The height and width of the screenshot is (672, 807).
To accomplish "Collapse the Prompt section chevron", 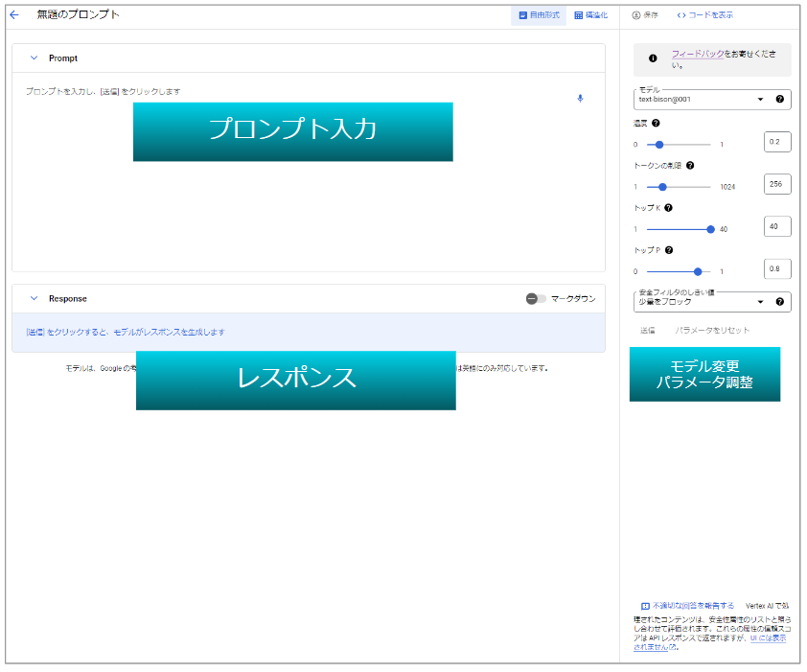I will tap(34, 58).
